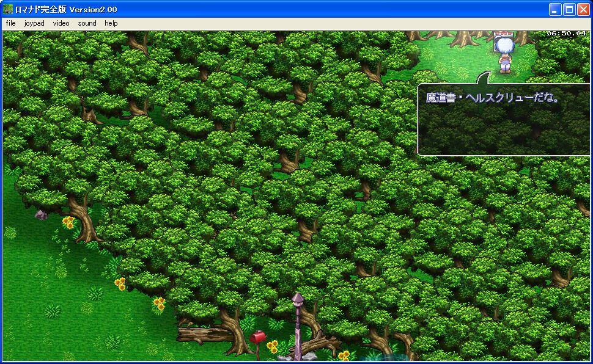Image resolution: width=593 pixels, height=364 pixels.
Task: Click the app icon in the title bar
Action: (x=8, y=9)
